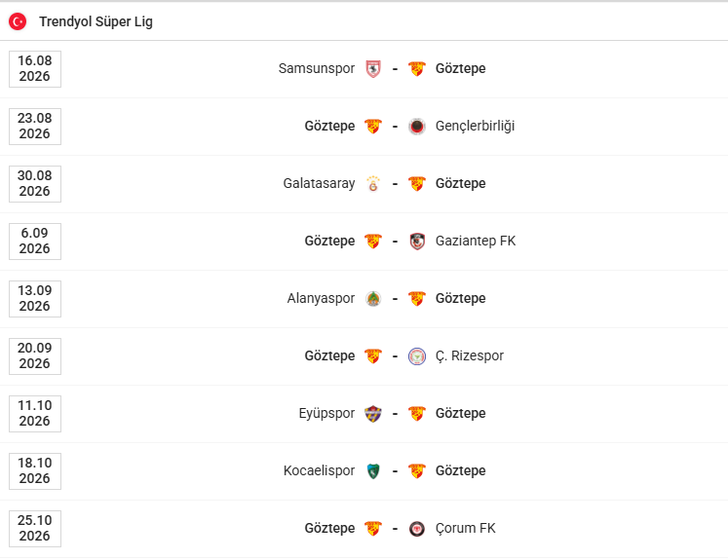Open the Gaziantep FK team name link
This screenshot has width=728, height=560.
tap(476, 242)
